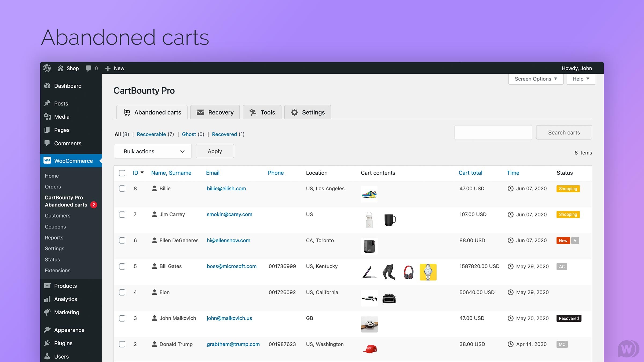Click the WooCommerce sidebar icon

pos(47,161)
